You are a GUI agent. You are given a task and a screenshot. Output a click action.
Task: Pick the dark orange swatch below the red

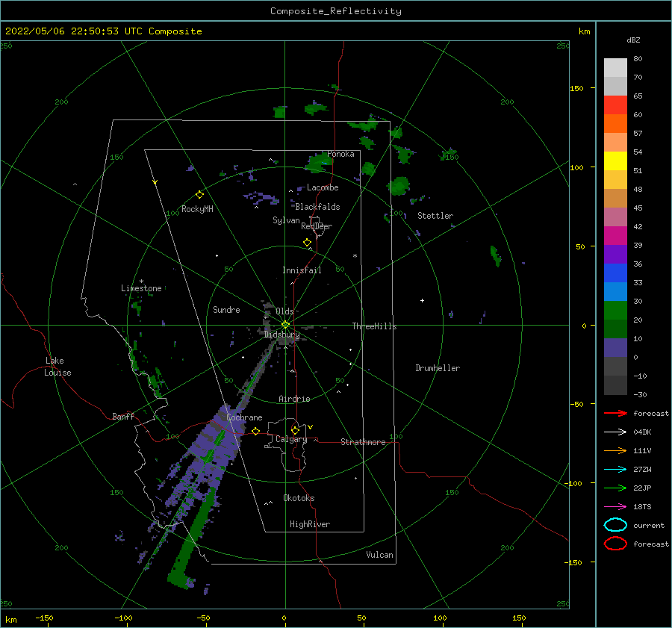click(x=615, y=123)
